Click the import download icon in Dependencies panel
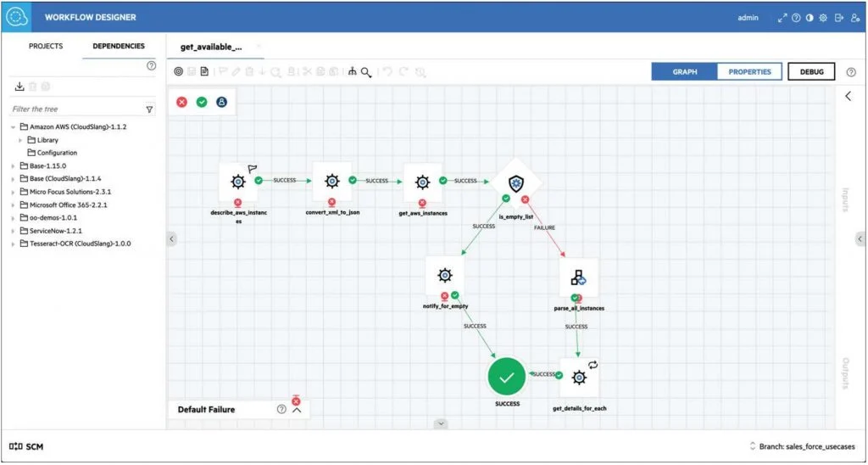Viewport: 868px width, 465px height. (19, 87)
